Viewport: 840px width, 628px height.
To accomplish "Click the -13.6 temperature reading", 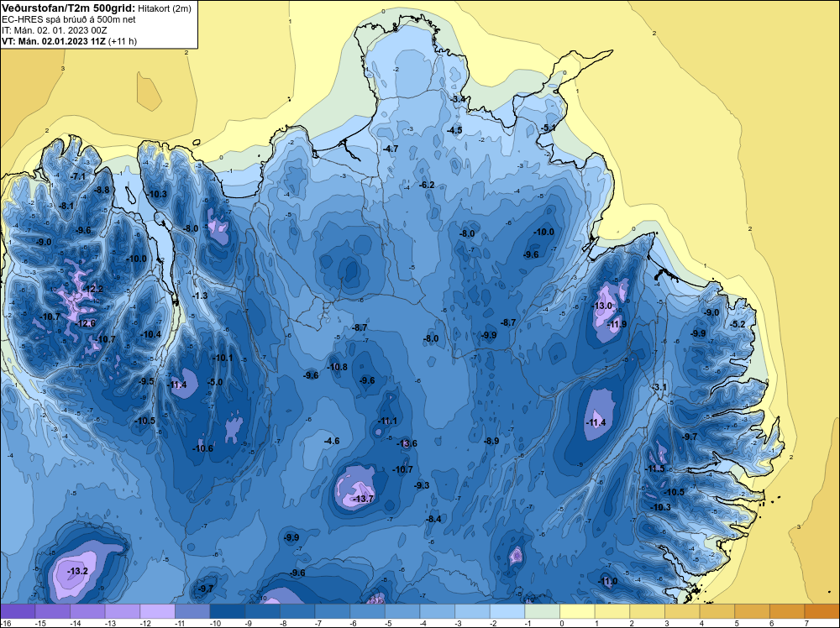I will [x=407, y=443].
